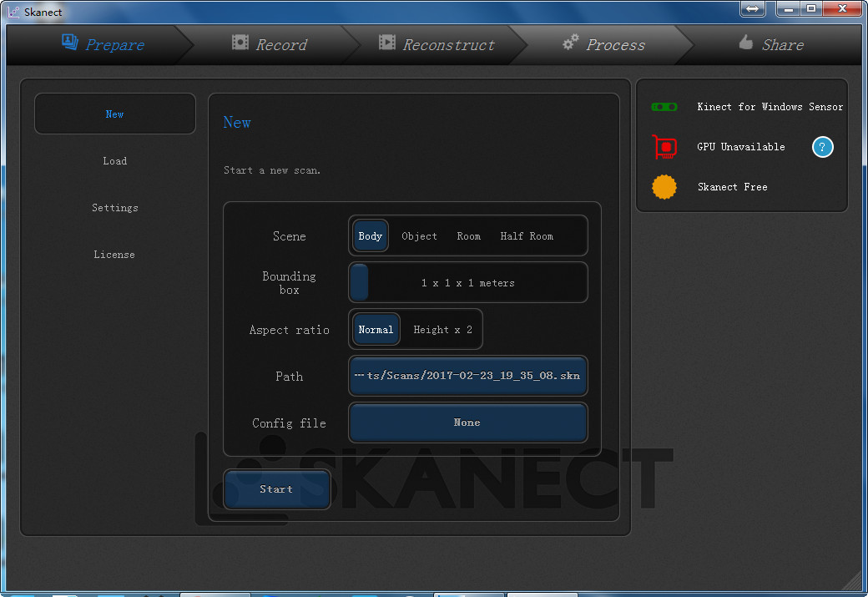Click the Skanect title bar app icon
The height and width of the screenshot is (597, 868).
tap(14, 12)
